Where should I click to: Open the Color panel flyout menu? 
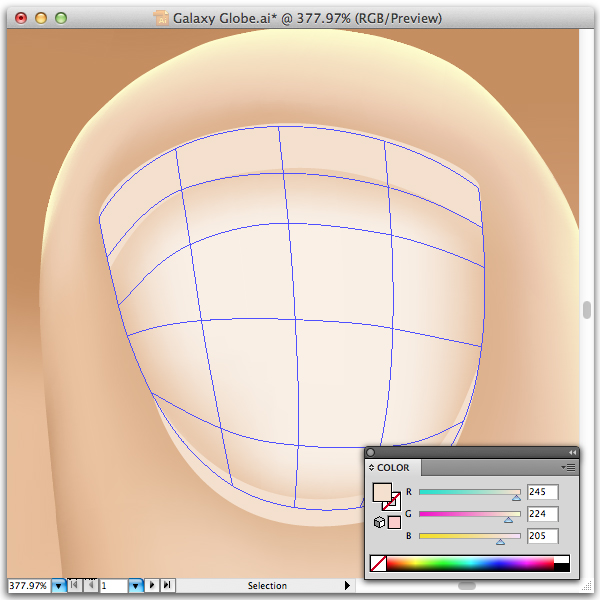point(569,468)
